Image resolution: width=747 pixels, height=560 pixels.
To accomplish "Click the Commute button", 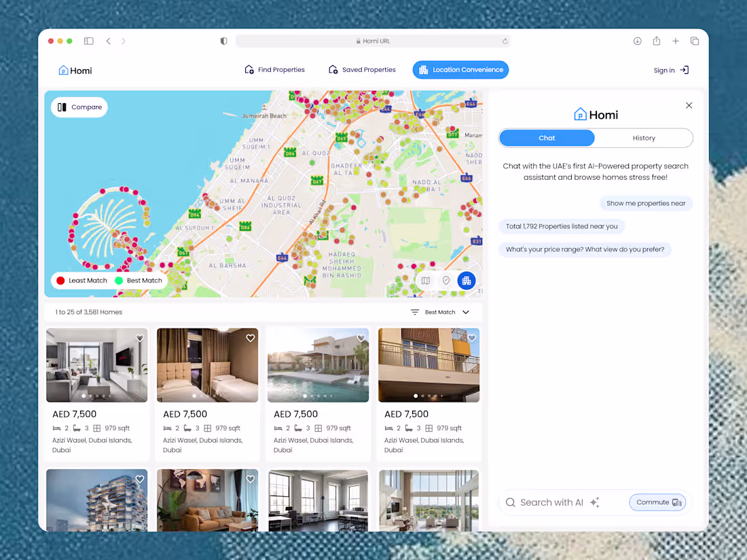I will click(x=657, y=502).
